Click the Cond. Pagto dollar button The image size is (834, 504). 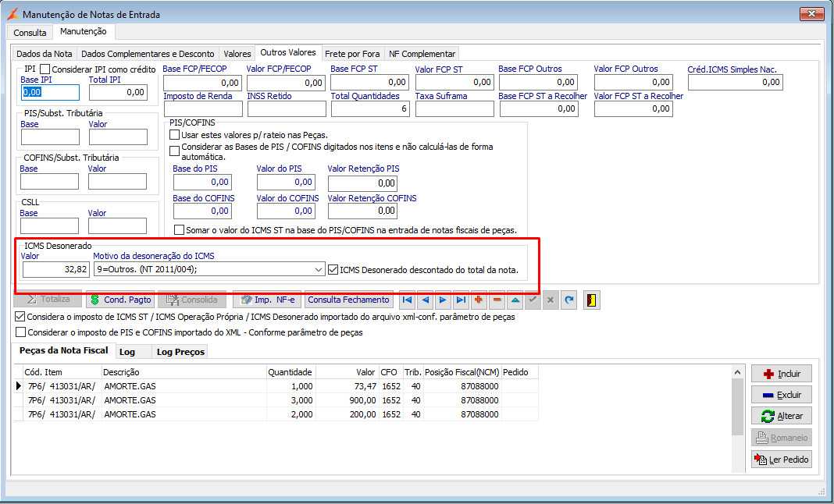pyautogui.click(x=120, y=300)
